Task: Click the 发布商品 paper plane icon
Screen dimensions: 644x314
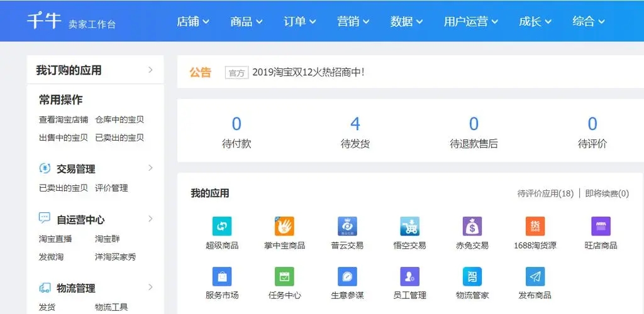Action: (x=535, y=276)
